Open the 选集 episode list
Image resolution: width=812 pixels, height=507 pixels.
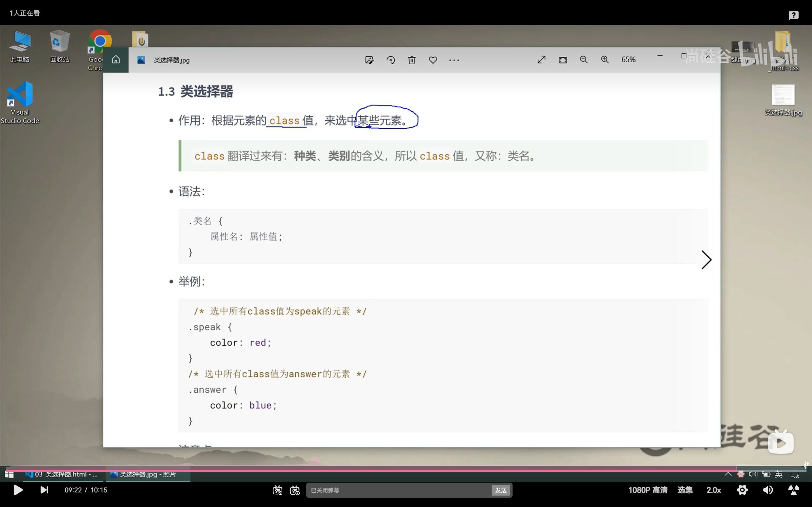tap(685, 490)
